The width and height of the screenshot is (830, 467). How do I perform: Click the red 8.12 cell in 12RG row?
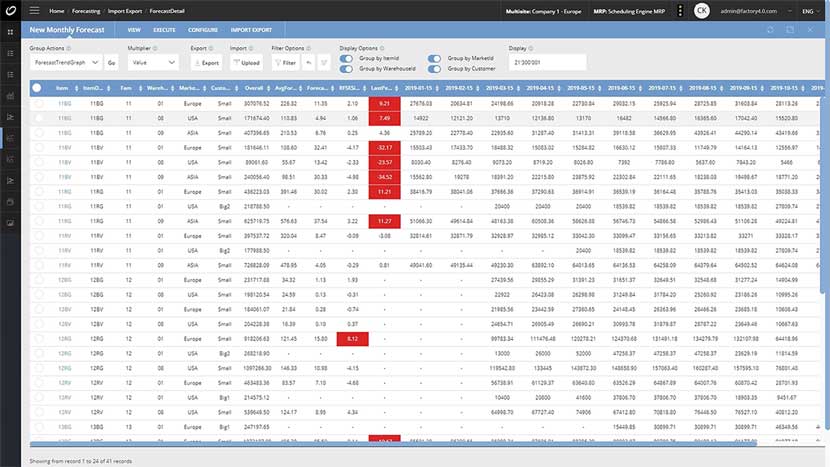pos(353,338)
